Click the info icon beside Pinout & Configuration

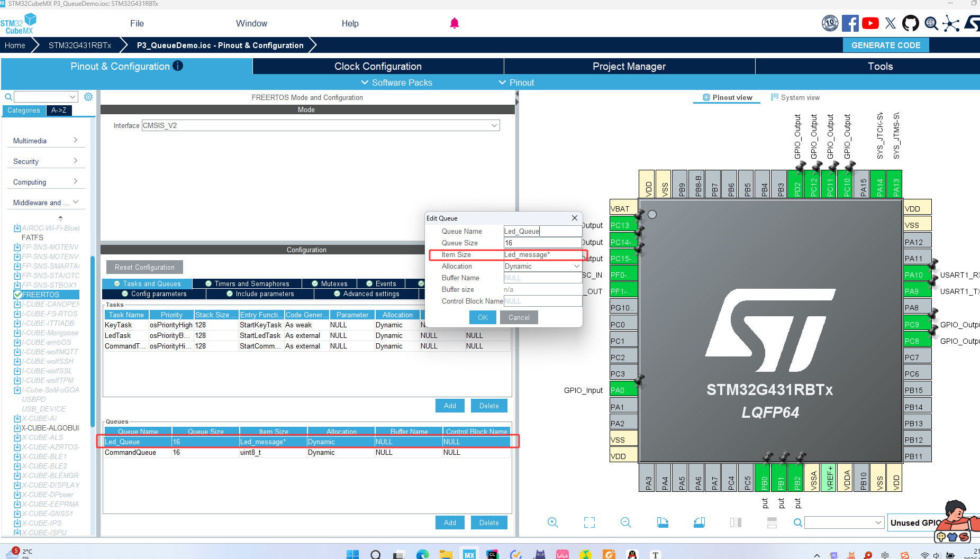[178, 66]
